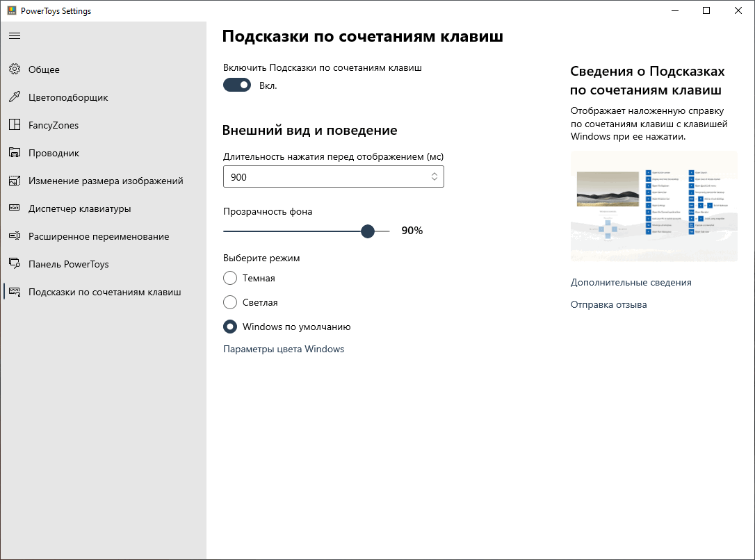Click the Shortcut Guide preview image
755x560 pixels.
(x=654, y=206)
